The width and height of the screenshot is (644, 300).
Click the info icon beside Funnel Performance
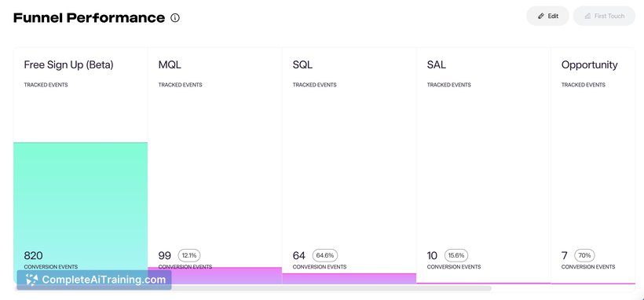[175, 18]
